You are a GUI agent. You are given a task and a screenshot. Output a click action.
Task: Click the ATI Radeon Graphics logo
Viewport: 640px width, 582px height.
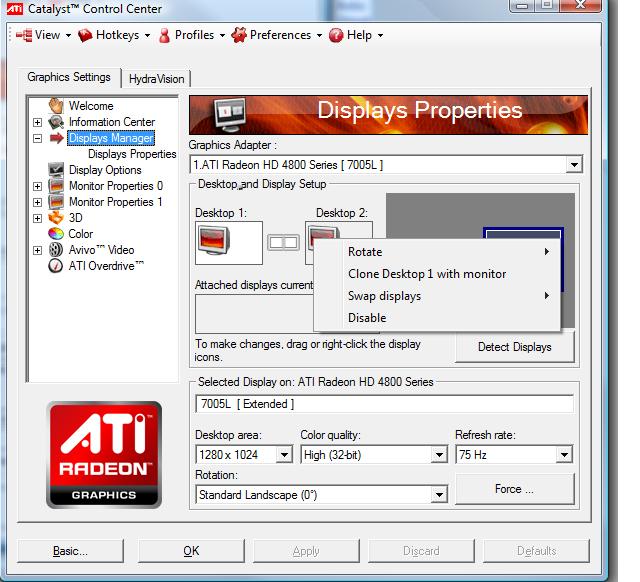[104, 455]
